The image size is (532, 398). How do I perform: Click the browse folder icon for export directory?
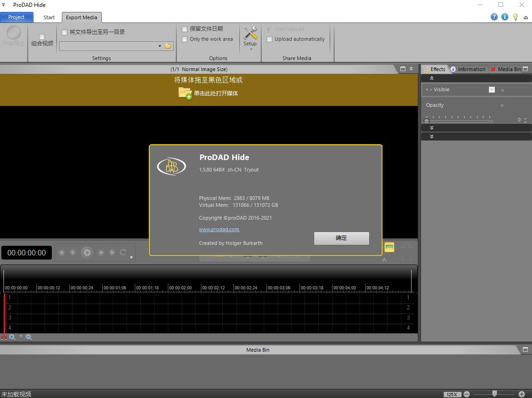(168, 46)
